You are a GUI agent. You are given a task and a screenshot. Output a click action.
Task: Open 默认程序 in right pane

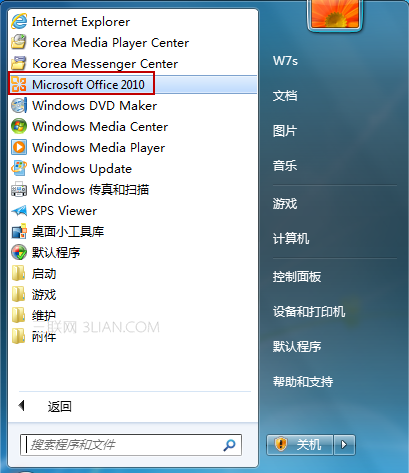297,347
